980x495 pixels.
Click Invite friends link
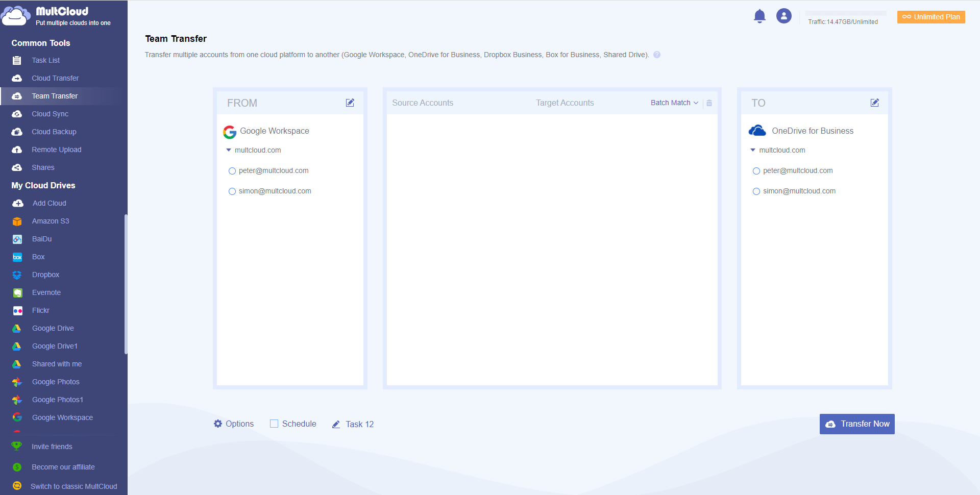pos(52,447)
